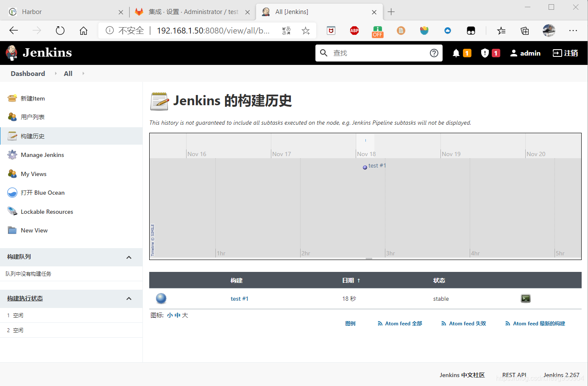This screenshot has height=386, width=588.
Task: Click the 构建执行状态 header link
Action: [25, 299]
